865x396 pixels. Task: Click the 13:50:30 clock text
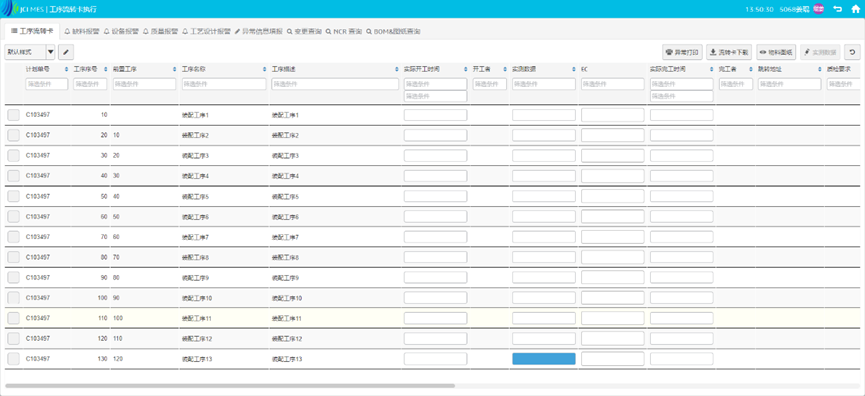[759, 9]
